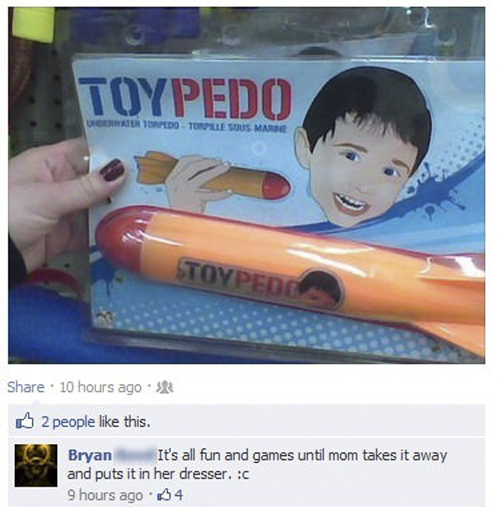Click the friends audience icon beside timestamp
This screenshot has width=500, height=507.
pos(165,388)
